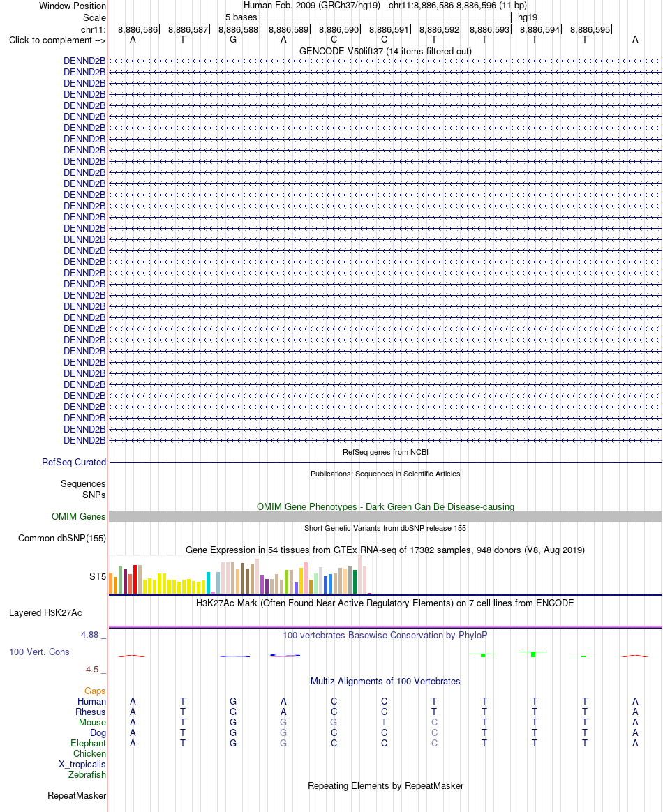Click the 'OMIM Genes' track label
The width and height of the screenshot is (663, 812).
[78, 516]
